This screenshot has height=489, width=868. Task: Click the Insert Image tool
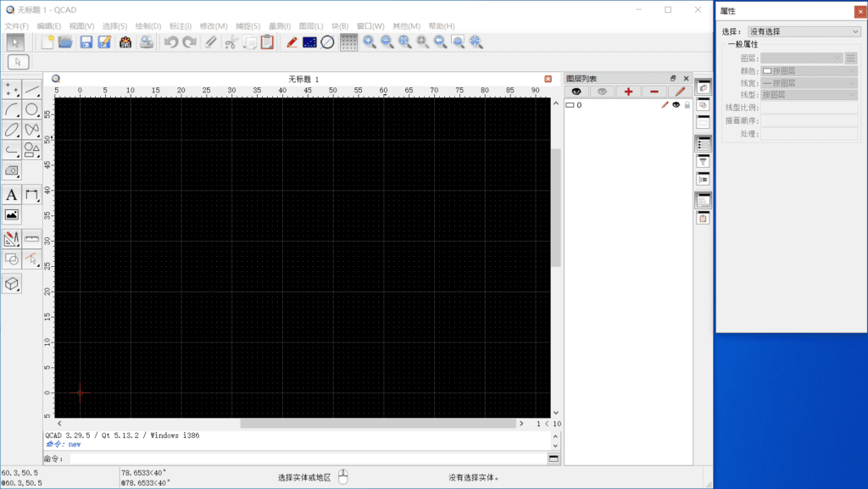coord(12,214)
